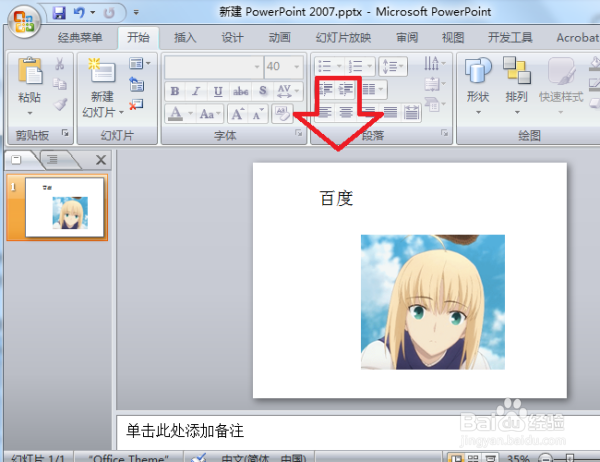Viewport: 600px width, 462px height.
Task: Click the clear formatting eraser icon
Action: coord(282,114)
